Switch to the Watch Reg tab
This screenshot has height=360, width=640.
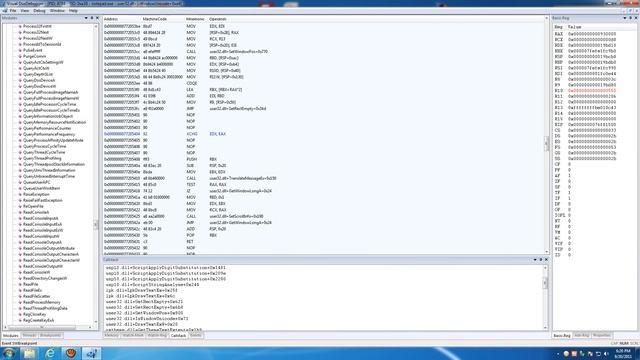157,336
